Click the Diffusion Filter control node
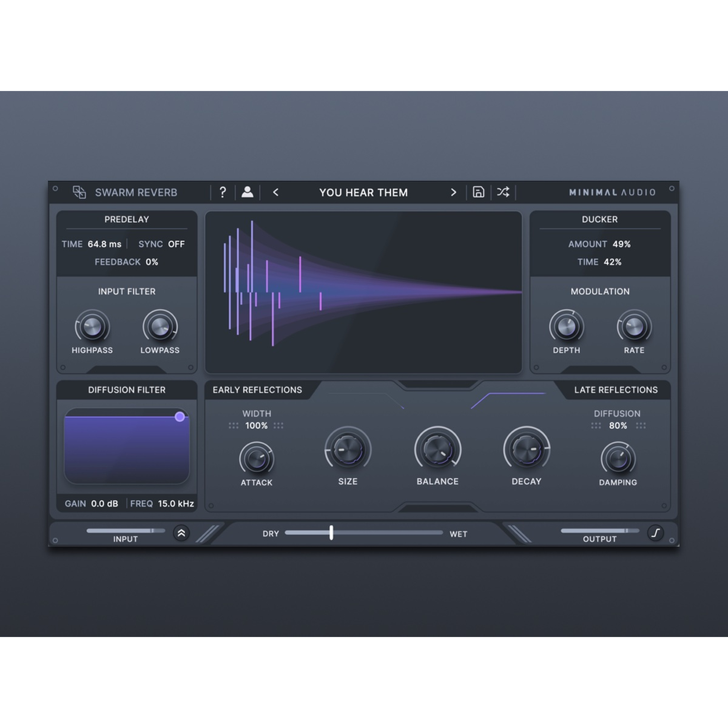728x728 pixels. (x=180, y=416)
